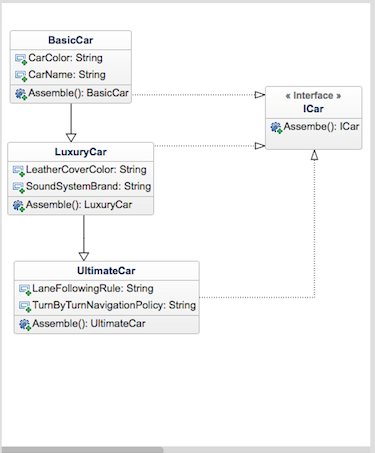The image size is (375, 453).
Task: Select CarColor: String attribute text
Action: pyautogui.click(x=65, y=58)
